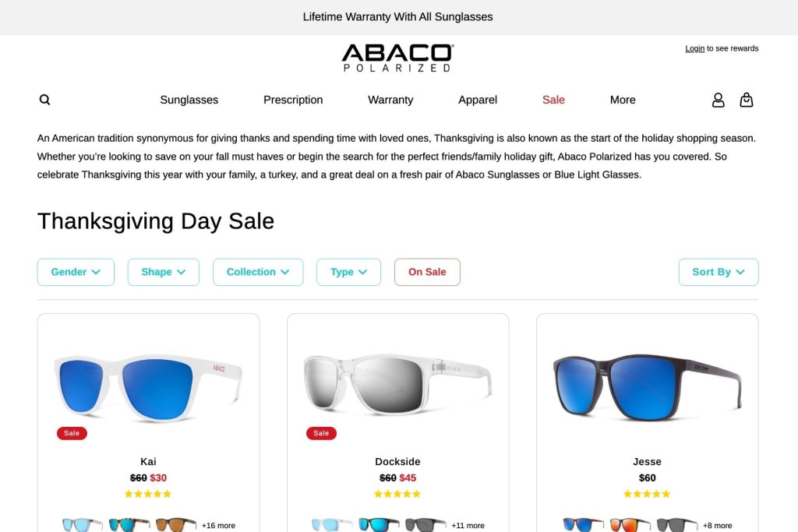Click the account profile icon
The width and height of the screenshot is (798, 532).
pyautogui.click(x=718, y=100)
